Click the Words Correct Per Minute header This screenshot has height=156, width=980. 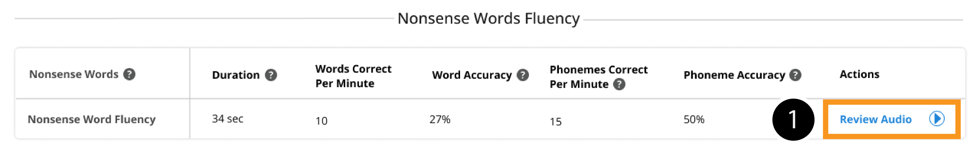pyautogui.click(x=353, y=76)
